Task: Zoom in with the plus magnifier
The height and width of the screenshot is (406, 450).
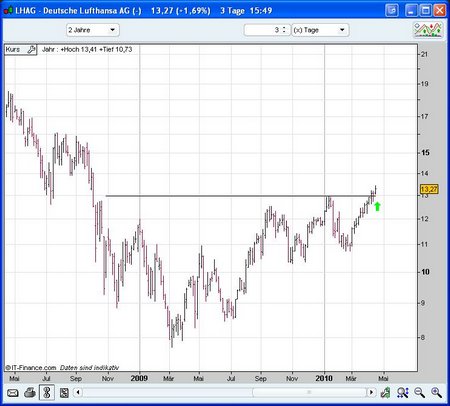Action: [x=436, y=393]
